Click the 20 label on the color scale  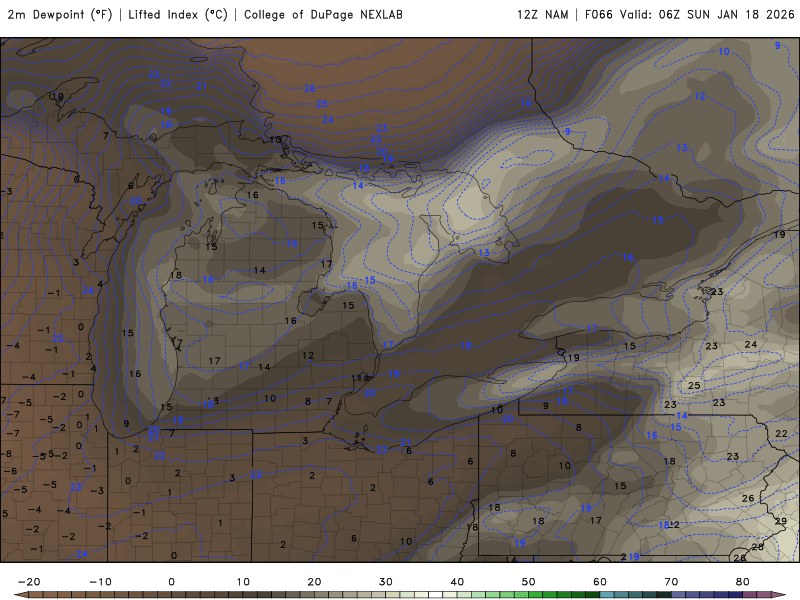click(314, 582)
